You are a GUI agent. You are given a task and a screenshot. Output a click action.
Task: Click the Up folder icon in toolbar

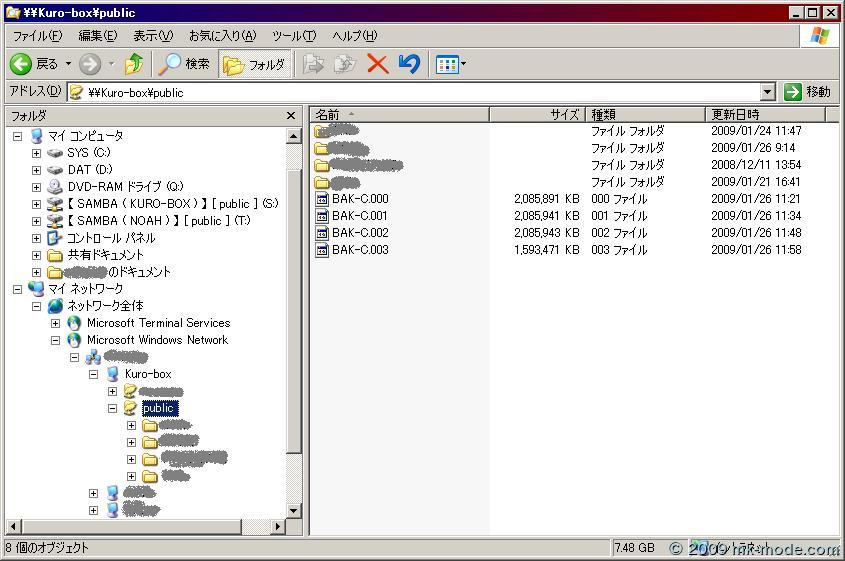tap(134, 64)
